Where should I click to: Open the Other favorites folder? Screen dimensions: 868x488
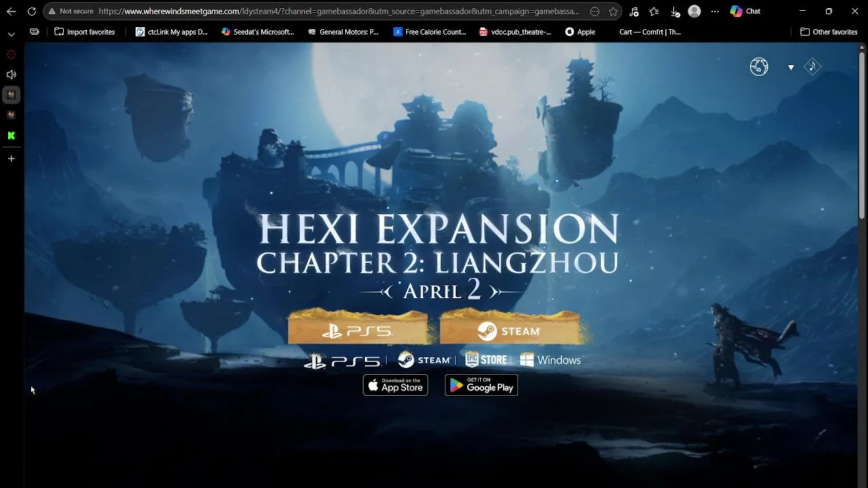(829, 32)
